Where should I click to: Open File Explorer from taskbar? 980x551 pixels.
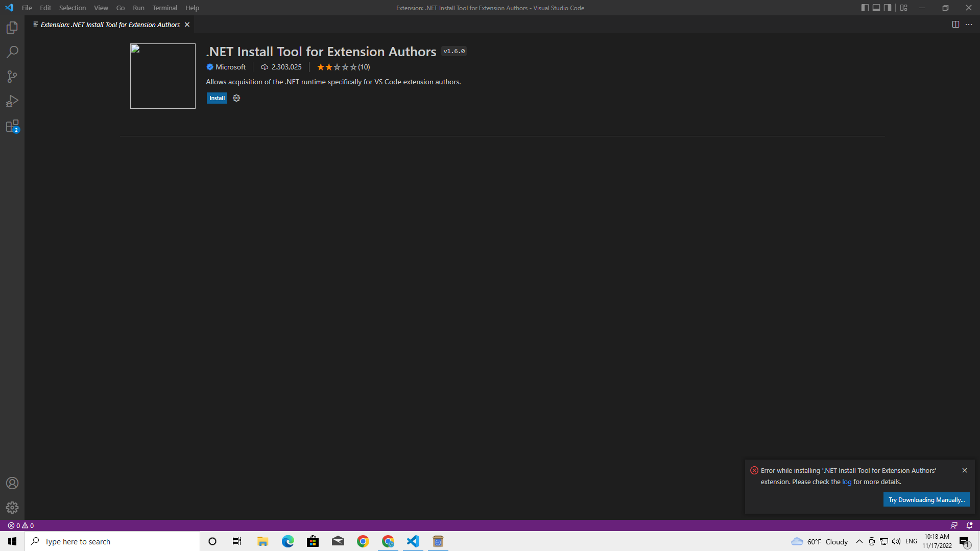coord(262,541)
